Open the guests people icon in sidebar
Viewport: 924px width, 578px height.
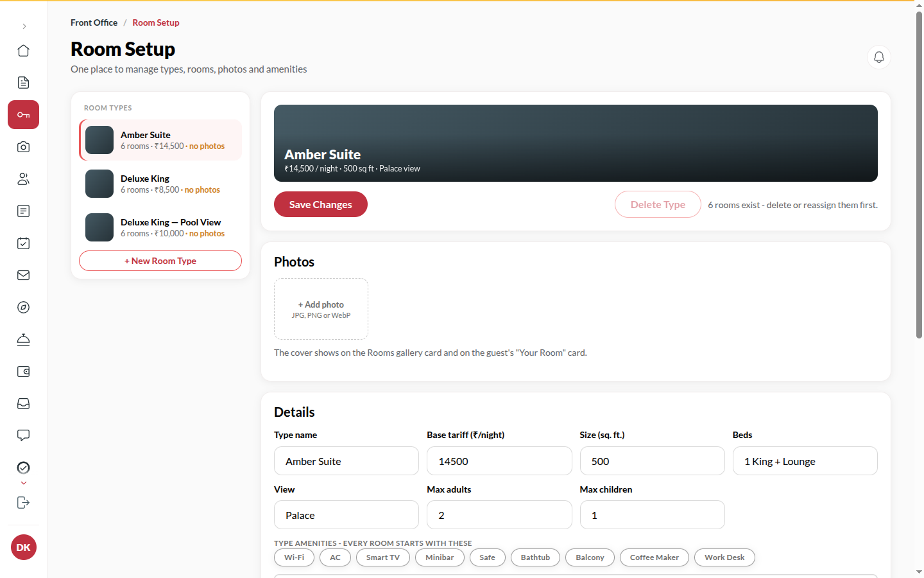[x=24, y=179]
